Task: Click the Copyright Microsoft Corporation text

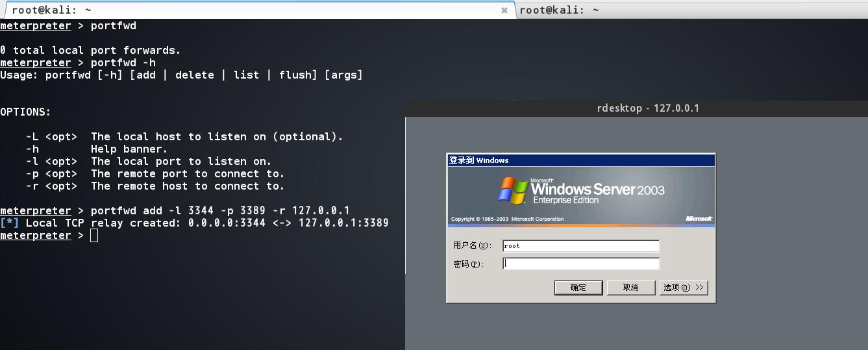Action: pyautogui.click(x=507, y=219)
